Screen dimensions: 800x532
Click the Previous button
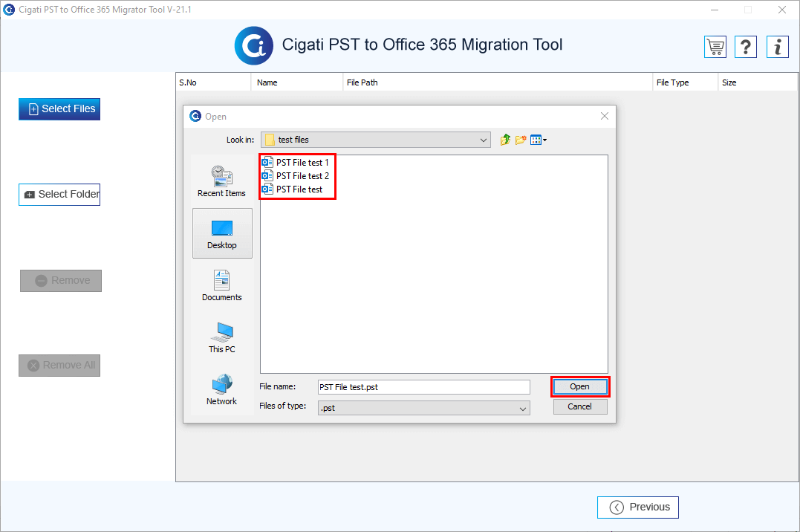tap(638, 507)
